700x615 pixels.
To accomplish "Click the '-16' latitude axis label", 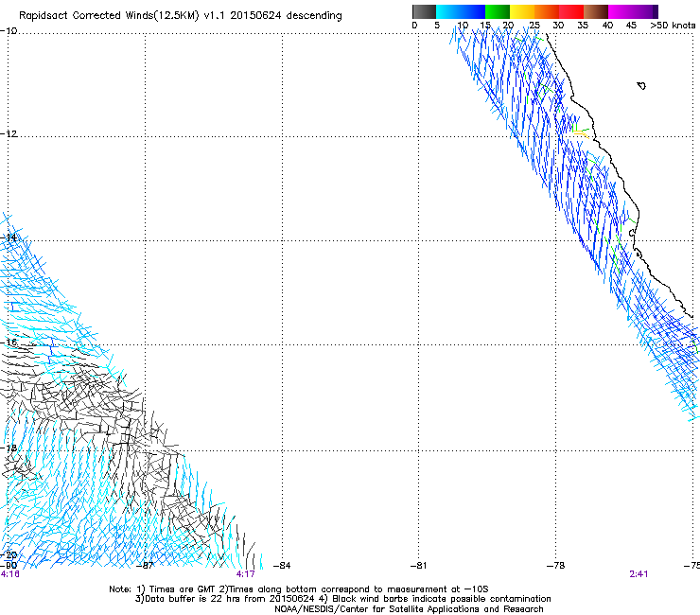I will 9,343.
